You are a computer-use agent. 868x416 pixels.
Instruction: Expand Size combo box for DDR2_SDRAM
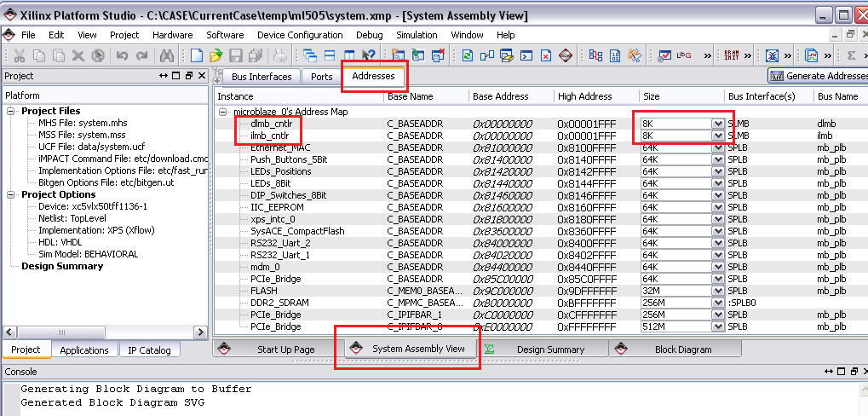coord(717,303)
